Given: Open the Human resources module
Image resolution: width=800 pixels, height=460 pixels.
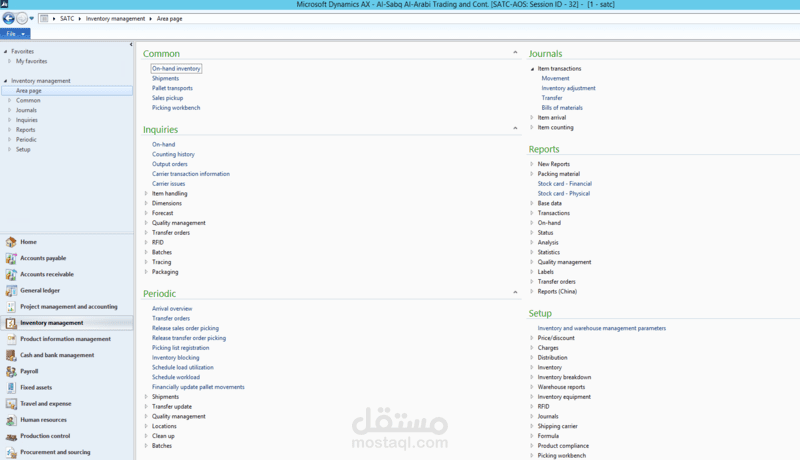Looking at the screenshot, I should (43, 420).
